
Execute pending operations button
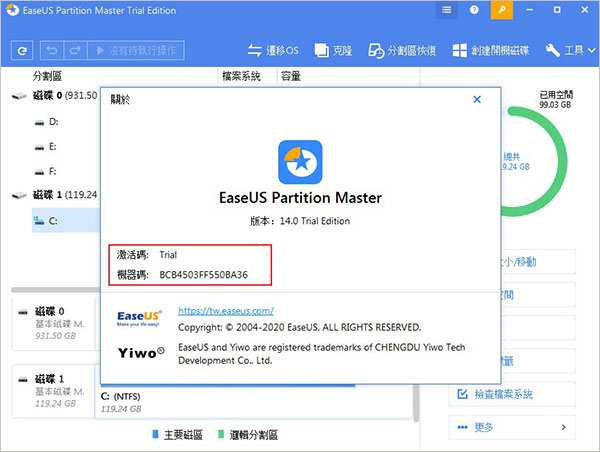136,51
